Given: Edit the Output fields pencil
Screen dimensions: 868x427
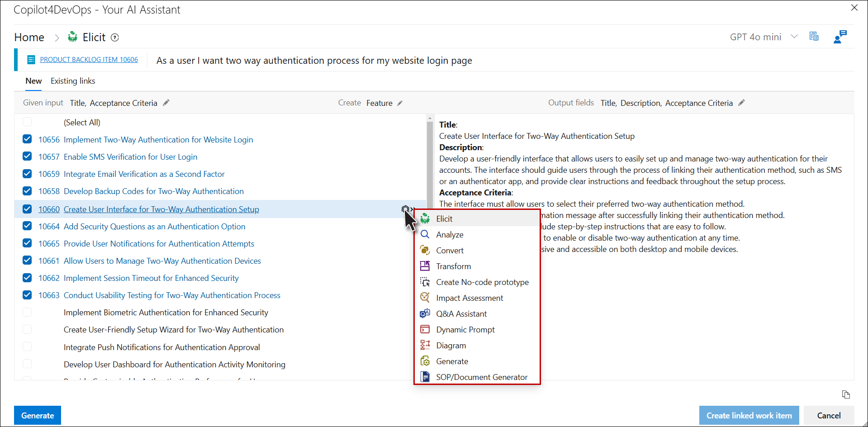Looking at the screenshot, I should pos(741,103).
